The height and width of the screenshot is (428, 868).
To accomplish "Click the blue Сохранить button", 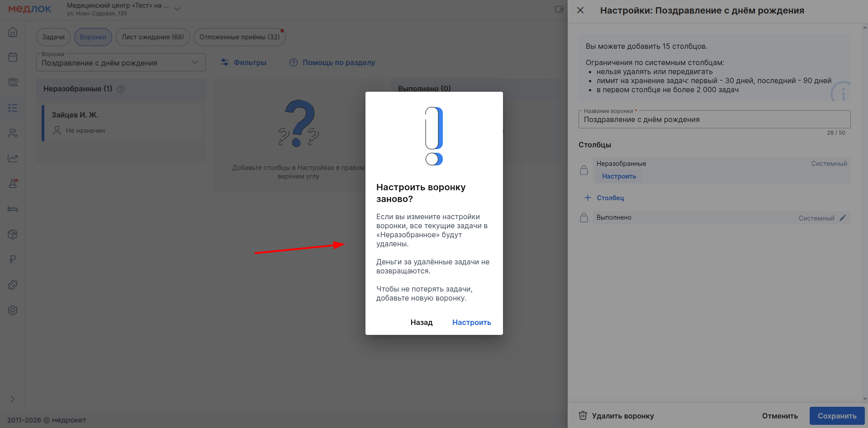I will [837, 416].
